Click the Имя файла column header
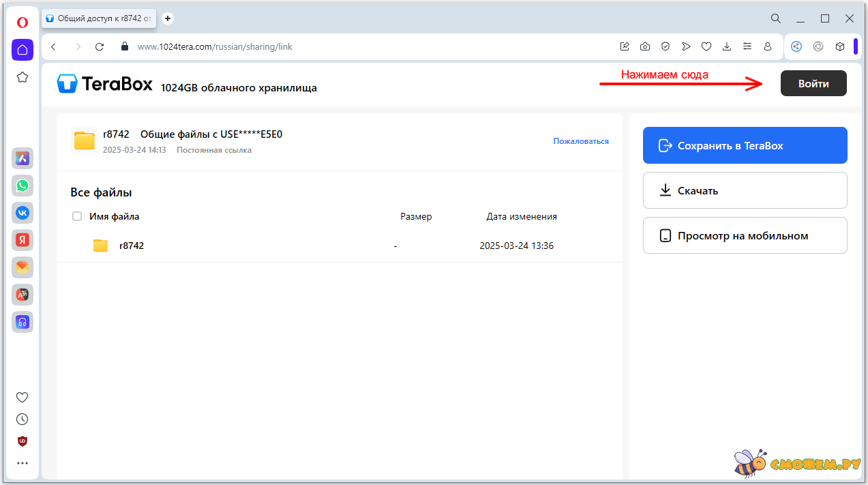 [x=114, y=216]
